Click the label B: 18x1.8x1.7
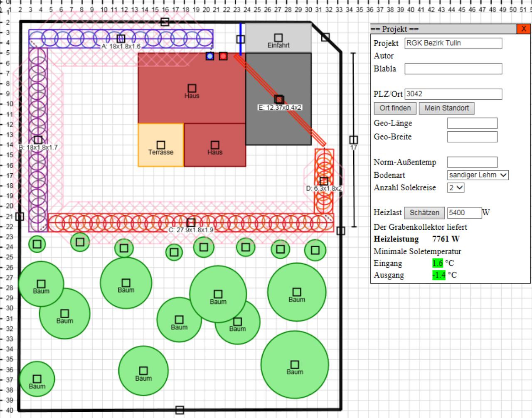The width and height of the screenshot is (532, 418). point(38,147)
